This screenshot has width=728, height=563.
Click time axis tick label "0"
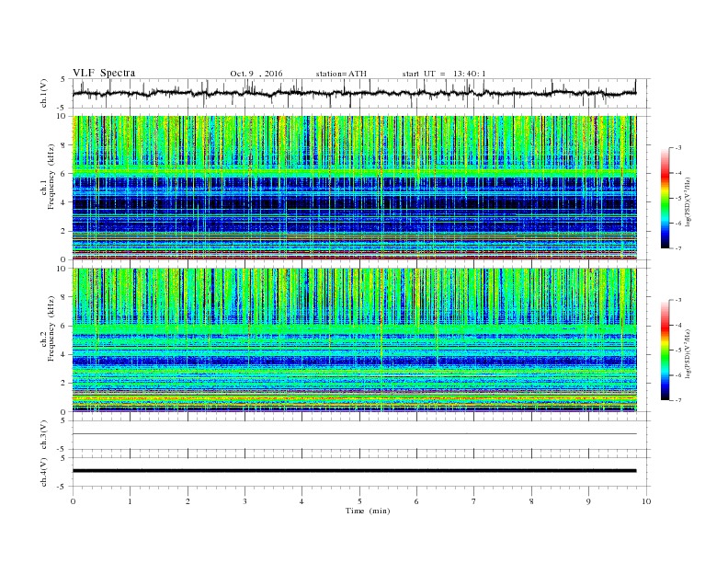pos(73,501)
